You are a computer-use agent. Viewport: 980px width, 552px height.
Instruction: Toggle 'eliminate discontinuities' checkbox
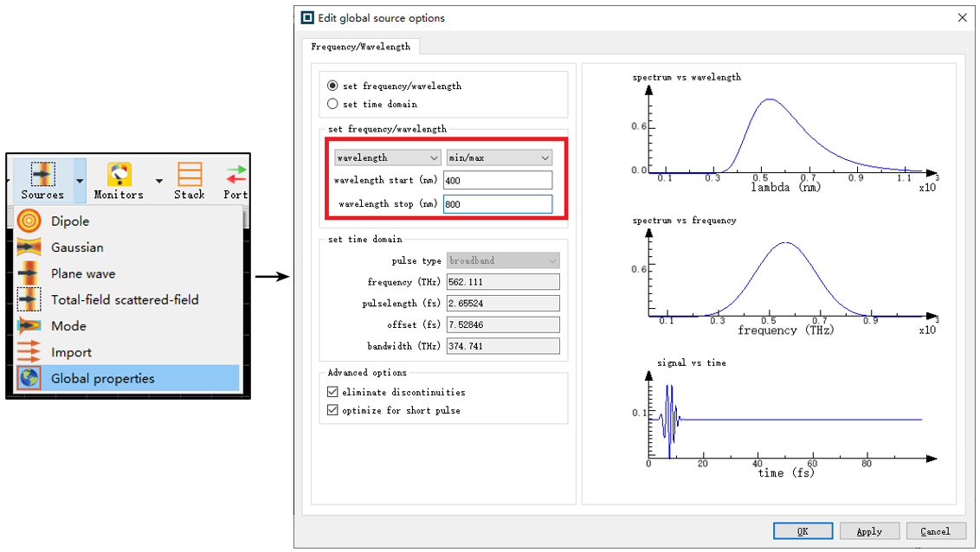click(x=332, y=392)
